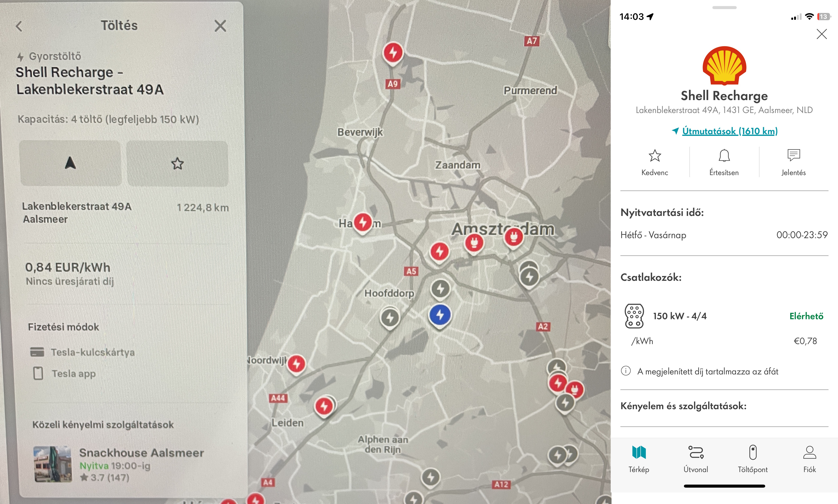Tap the €0,78 price per kWh
Image resolution: width=838 pixels, height=504 pixels.
click(x=805, y=341)
